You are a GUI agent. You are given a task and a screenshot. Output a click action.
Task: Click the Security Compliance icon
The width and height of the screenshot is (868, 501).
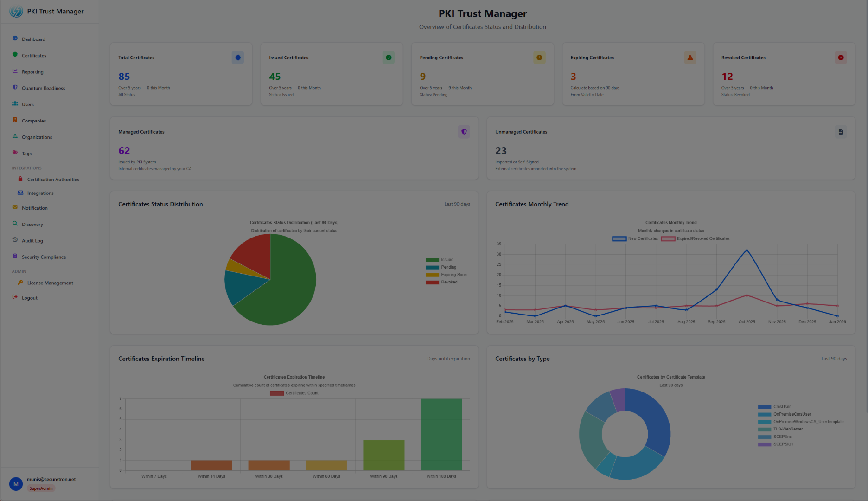[15, 256]
